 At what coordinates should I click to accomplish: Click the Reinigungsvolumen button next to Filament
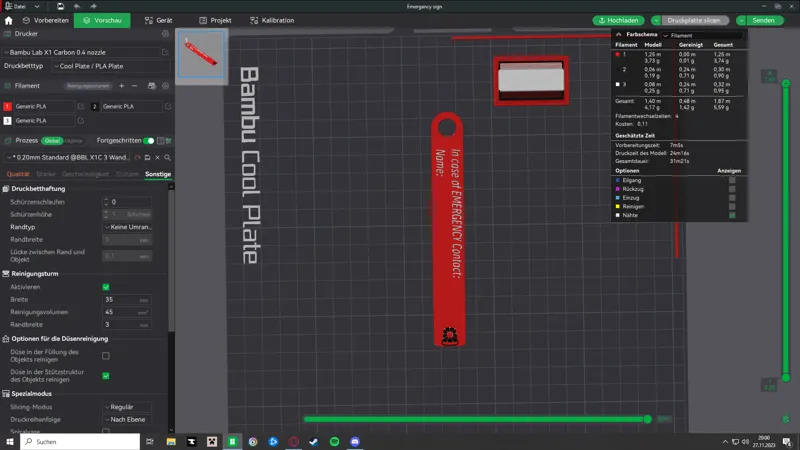(88, 86)
